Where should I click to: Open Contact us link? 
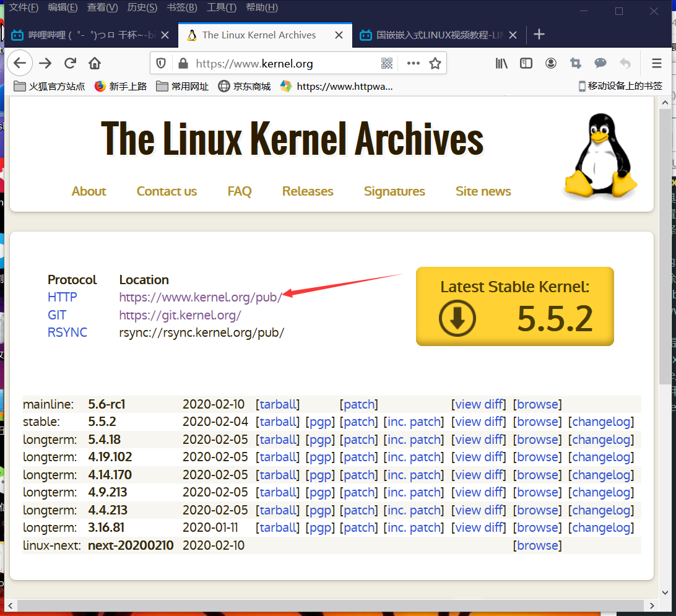[x=167, y=191]
